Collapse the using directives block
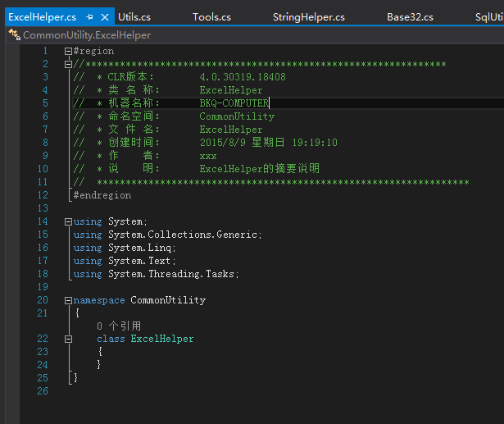This screenshot has width=504, height=424. coord(68,221)
